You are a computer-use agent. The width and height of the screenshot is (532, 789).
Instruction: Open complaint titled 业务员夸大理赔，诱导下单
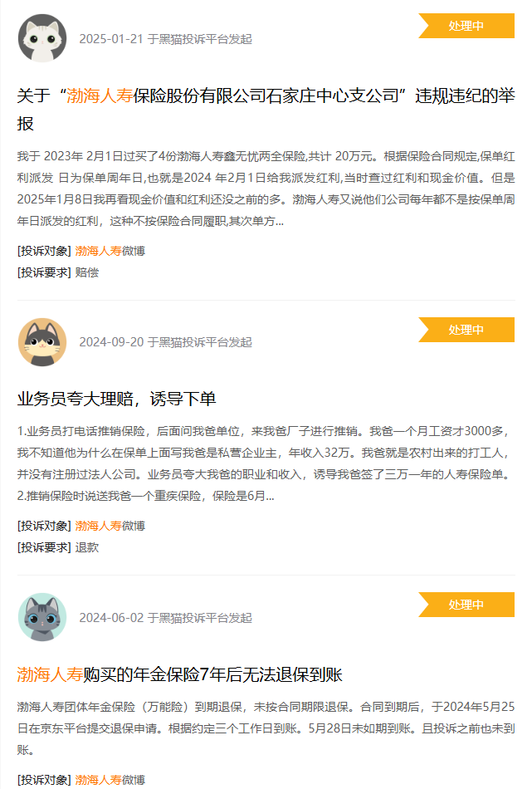(x=117, y=399)
